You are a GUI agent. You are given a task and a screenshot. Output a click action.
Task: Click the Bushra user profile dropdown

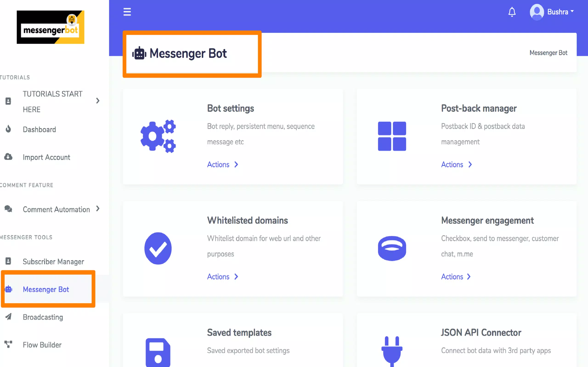[551, 11]
